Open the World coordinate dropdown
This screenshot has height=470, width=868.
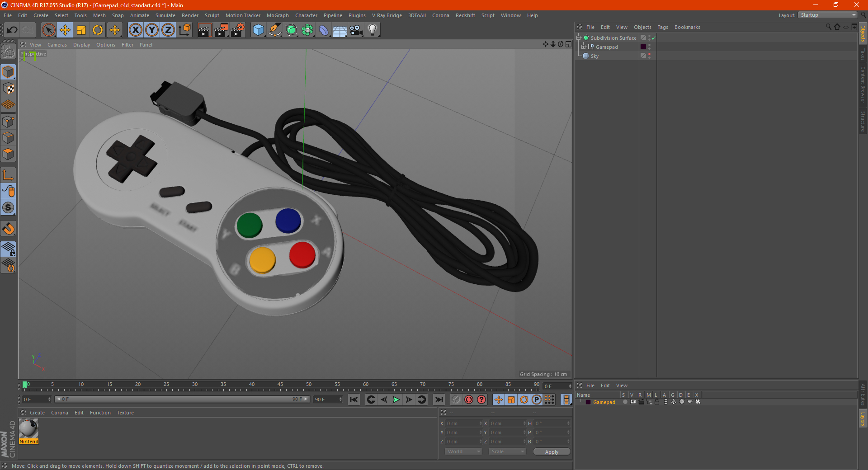[x=463, y=451]
